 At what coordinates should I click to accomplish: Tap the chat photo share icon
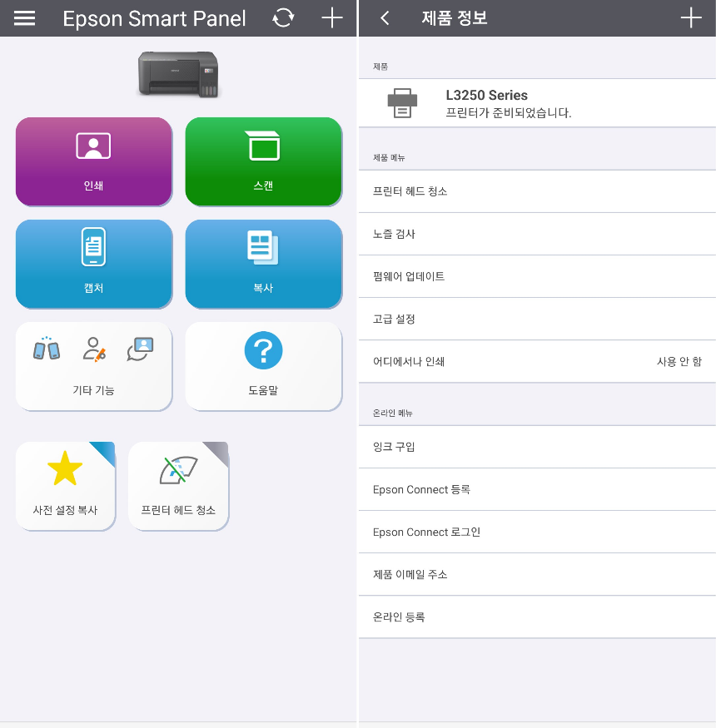(141, 349)
